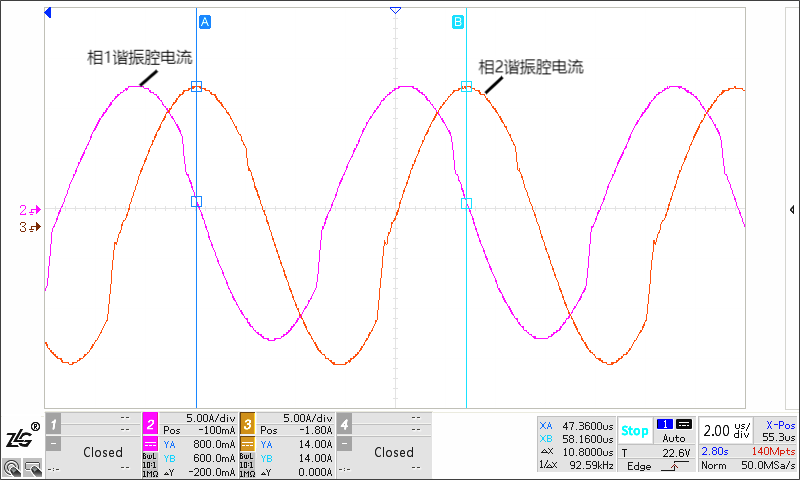Select channel 4 number badge
The width and height of the screenshot is (800, 480).
click(344, 423)
